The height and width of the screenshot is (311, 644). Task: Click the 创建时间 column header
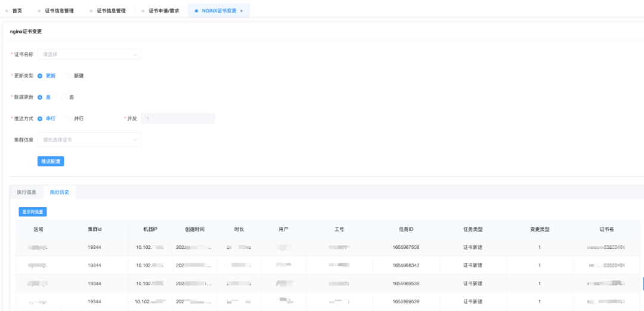pos(194,229)
